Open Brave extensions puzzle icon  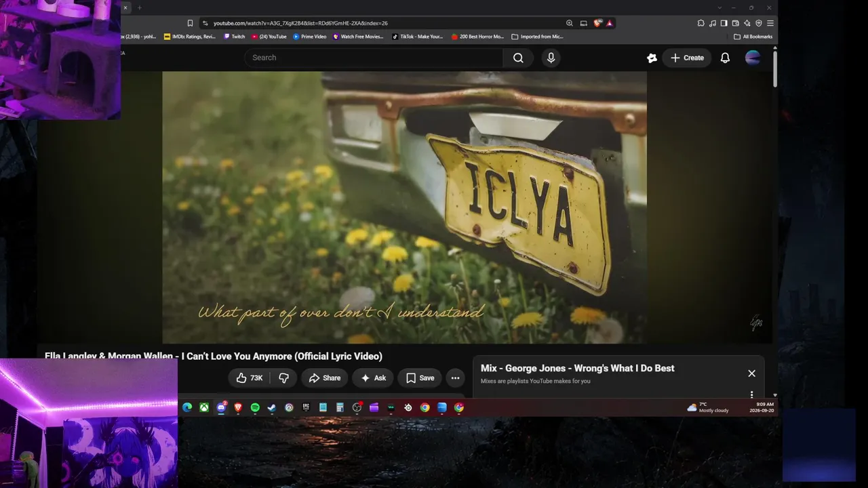701,23
